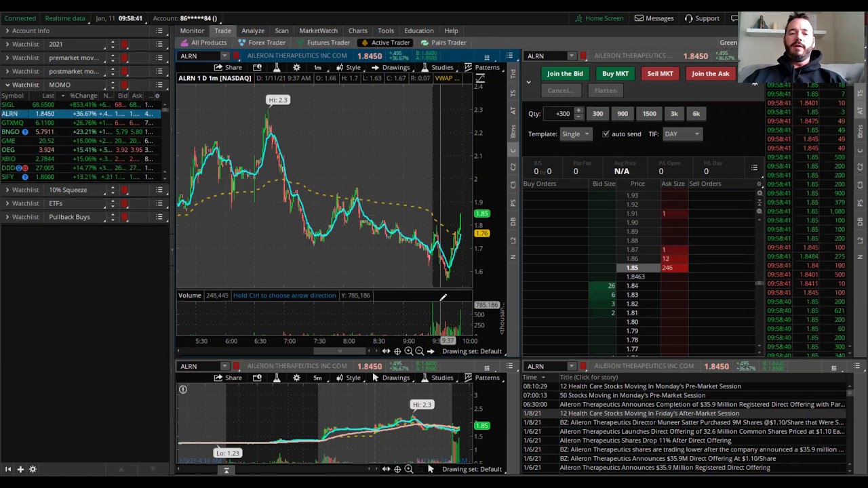Open the Account Info panel menu icon
Screen dimensions: 868x488
[159, 31]
